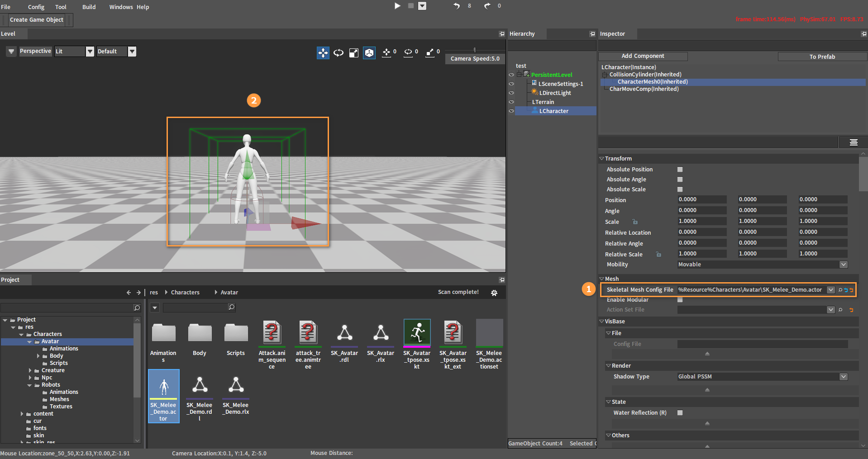Toggle the Scale lock icon
Viewport: 868px width, 459px height.
pos(635,222)
